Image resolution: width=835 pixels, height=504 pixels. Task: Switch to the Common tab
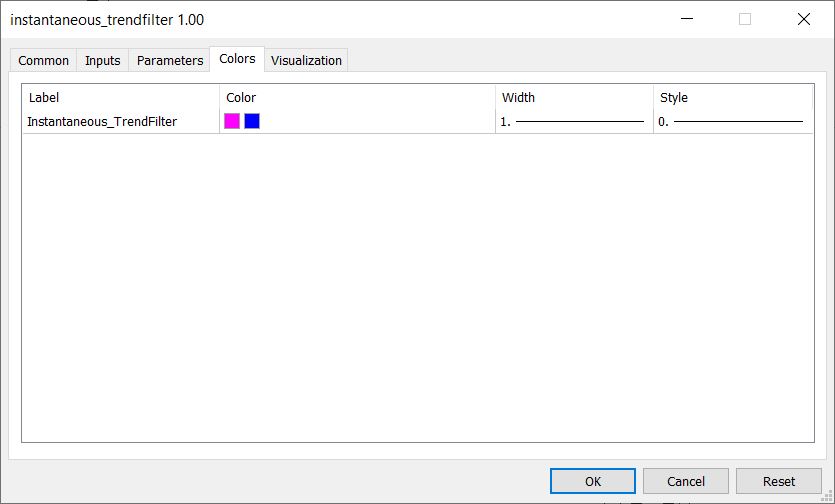click(44, 60)
